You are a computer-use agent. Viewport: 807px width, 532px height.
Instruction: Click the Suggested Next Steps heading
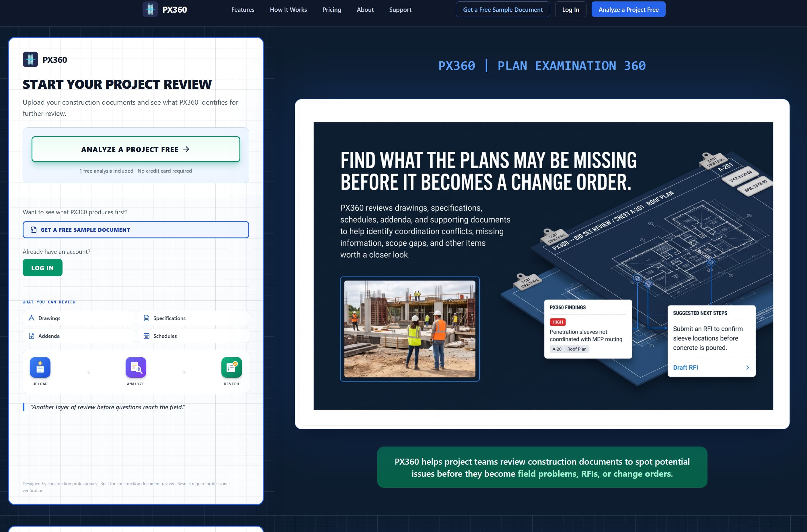point(700,313)
